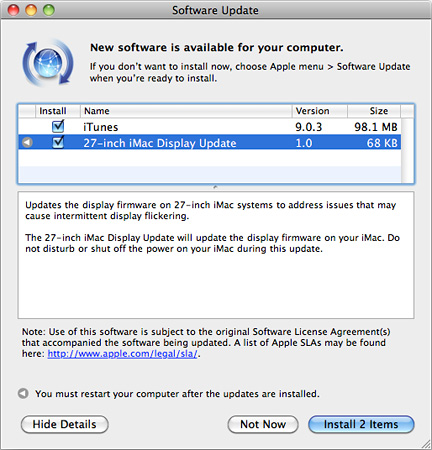Click Hide Details button
The image size is (432, 450).
pos(65,424)
